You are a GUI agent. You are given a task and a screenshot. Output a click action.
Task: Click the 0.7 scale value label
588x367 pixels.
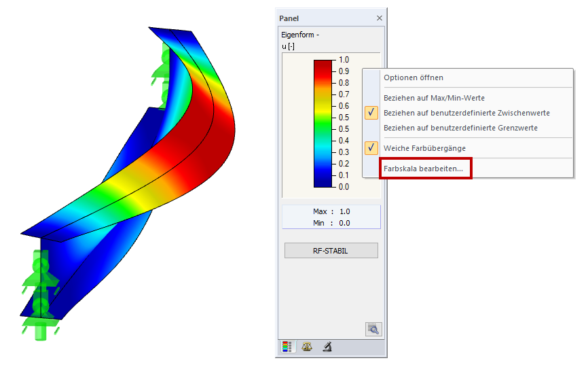point(344,94)
